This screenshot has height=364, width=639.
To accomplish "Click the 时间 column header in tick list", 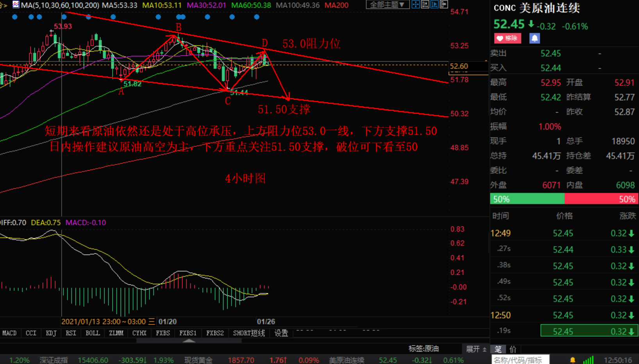I will [x=500, y=216].
